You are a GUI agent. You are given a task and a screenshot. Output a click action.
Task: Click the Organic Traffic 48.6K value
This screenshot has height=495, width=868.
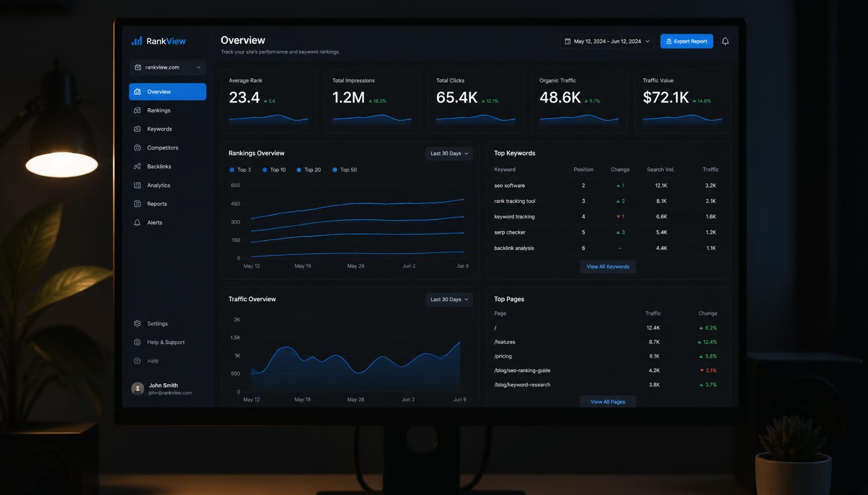pos(560,98)
